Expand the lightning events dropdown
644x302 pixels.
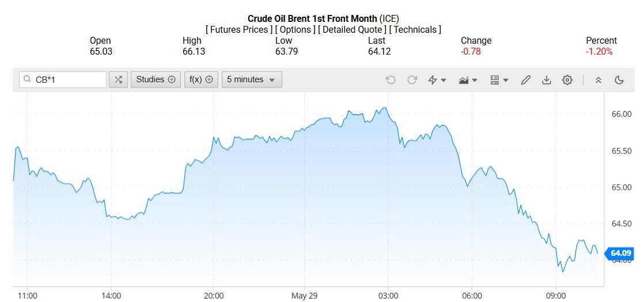click(437, 80)
